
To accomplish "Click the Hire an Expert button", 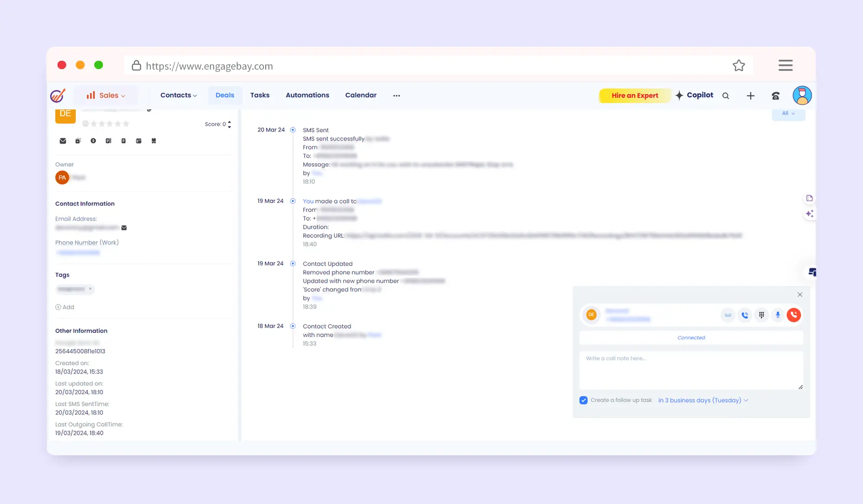I will click(634, 96).
